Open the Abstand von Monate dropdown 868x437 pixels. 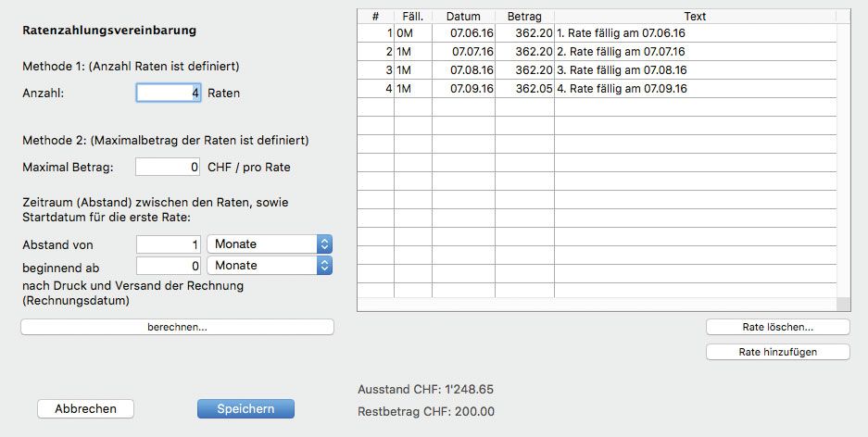(269, 244)
